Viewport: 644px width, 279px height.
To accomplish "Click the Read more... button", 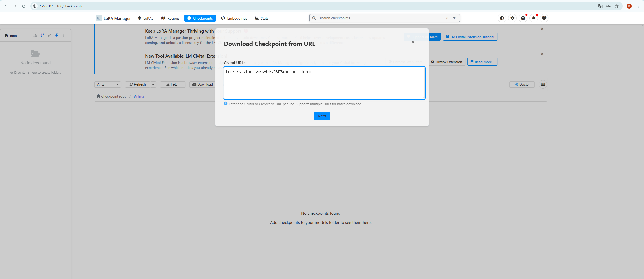I will 482,62.
